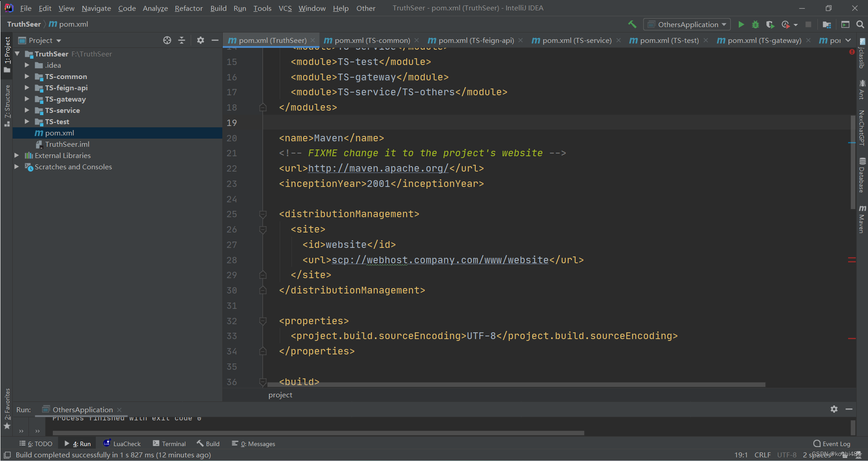Screen dimensions: 868x461
Task: Toggle the Z: Structure side tab
Action: pos(7,106)
